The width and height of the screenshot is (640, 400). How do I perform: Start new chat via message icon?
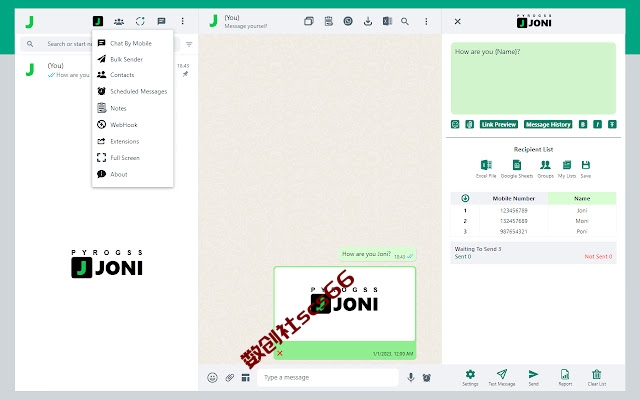pos(161,21)
